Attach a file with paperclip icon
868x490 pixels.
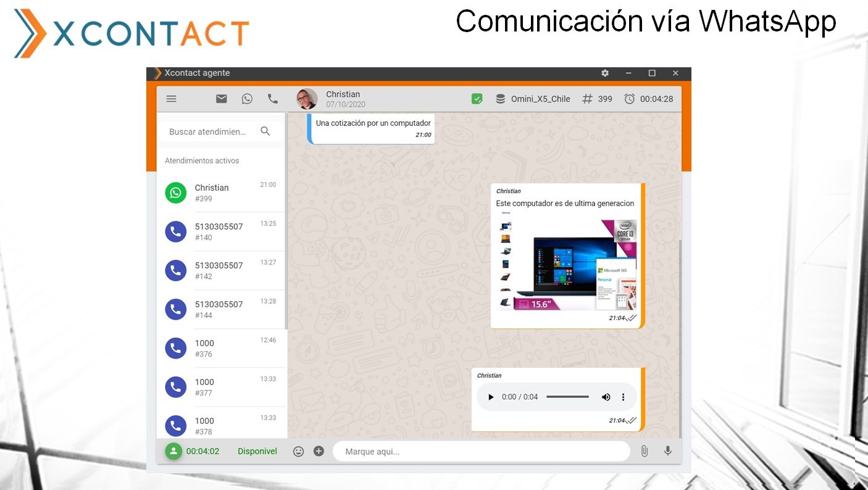click(644, 451)
